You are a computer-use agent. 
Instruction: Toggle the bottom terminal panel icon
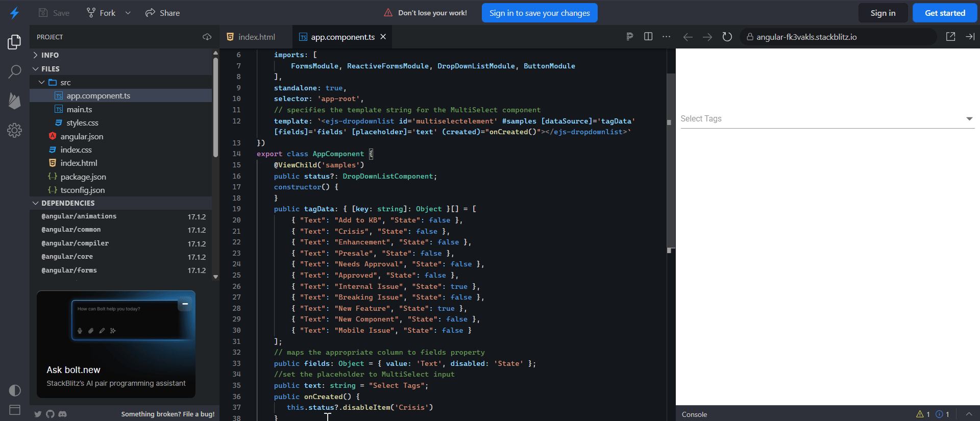click(14, 410)
